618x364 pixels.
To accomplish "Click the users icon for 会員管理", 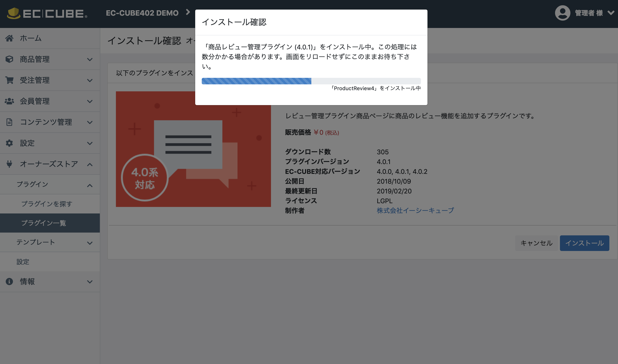I will [x=9, y=101].
